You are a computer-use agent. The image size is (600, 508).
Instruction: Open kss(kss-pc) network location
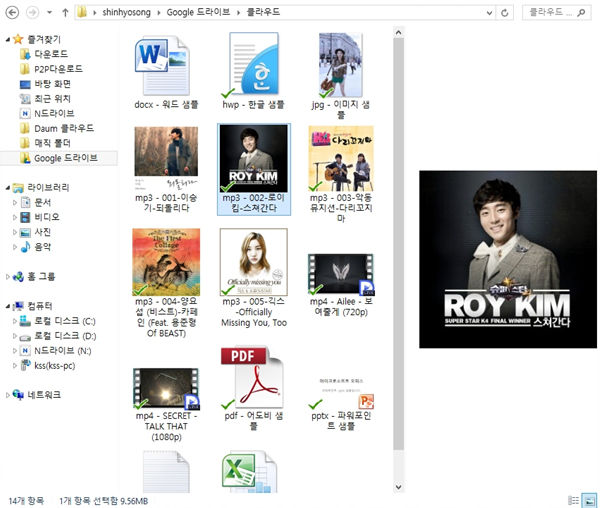(54, 366)
